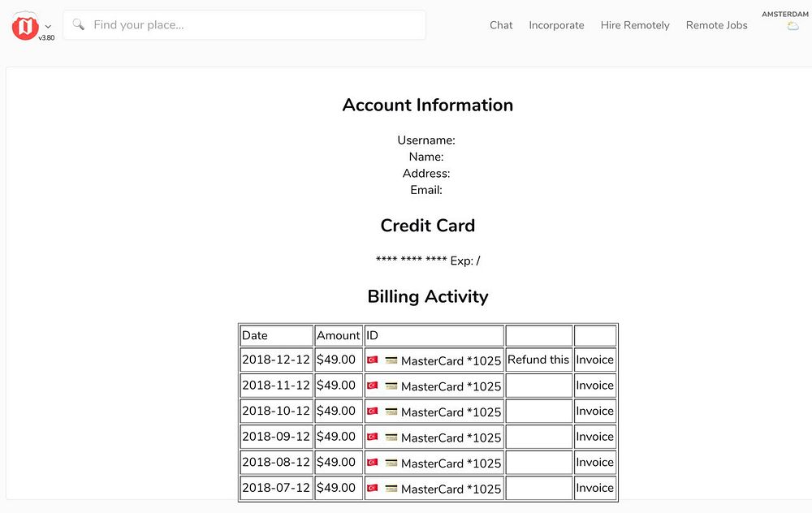812x513 pixels.
Task: Click the Turkish flag icon in 2018-11-12 row
Action: pyautogui.click(x=373, y=386)
